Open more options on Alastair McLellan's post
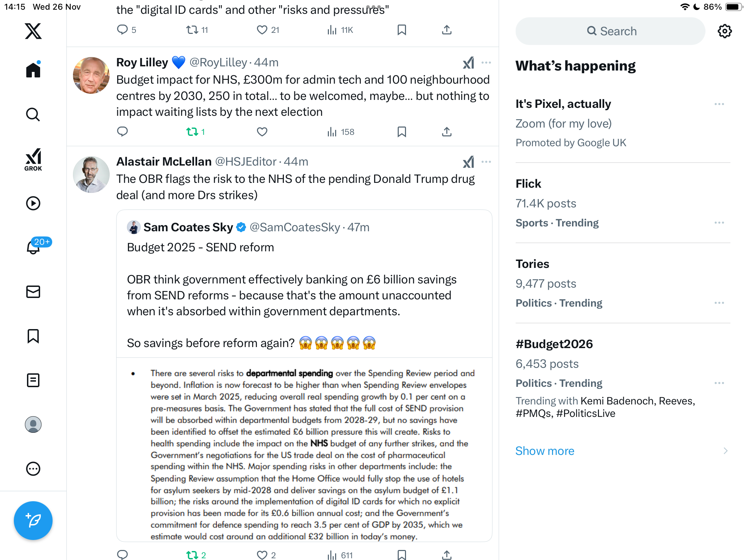This screenshot has height=560, width=747. click(x=486, y=162)
